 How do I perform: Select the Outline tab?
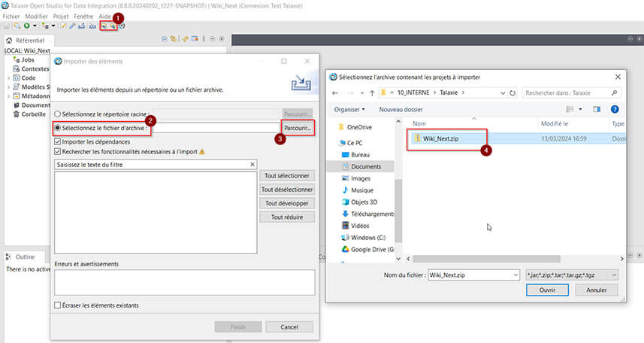tap(25, 256)
